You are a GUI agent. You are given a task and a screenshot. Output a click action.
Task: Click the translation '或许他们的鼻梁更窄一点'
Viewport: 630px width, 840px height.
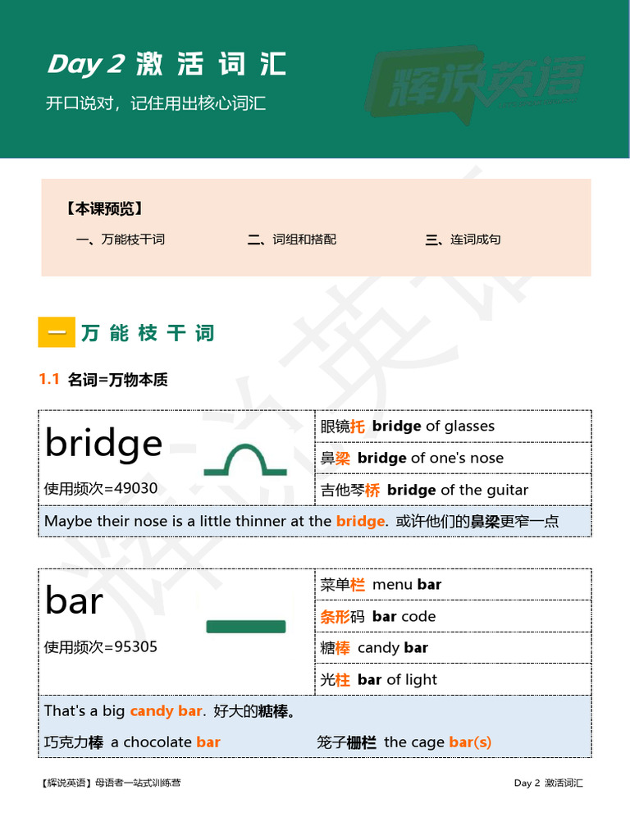click(477, 521)
